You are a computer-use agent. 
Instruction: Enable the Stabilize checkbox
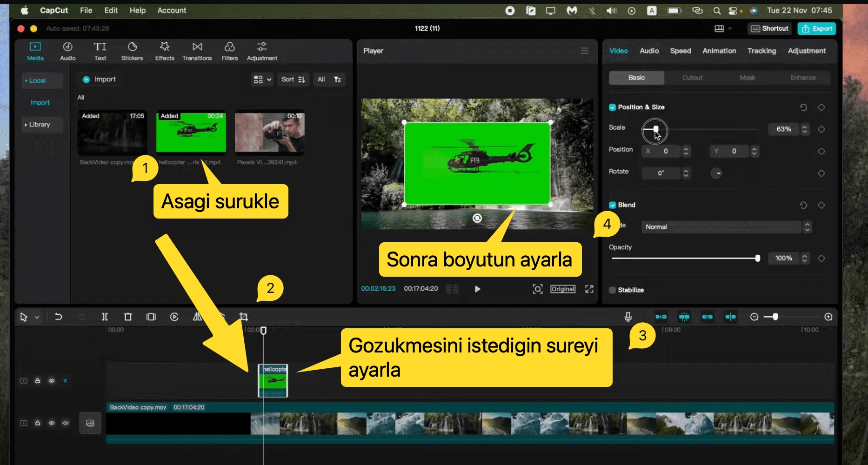613,290
